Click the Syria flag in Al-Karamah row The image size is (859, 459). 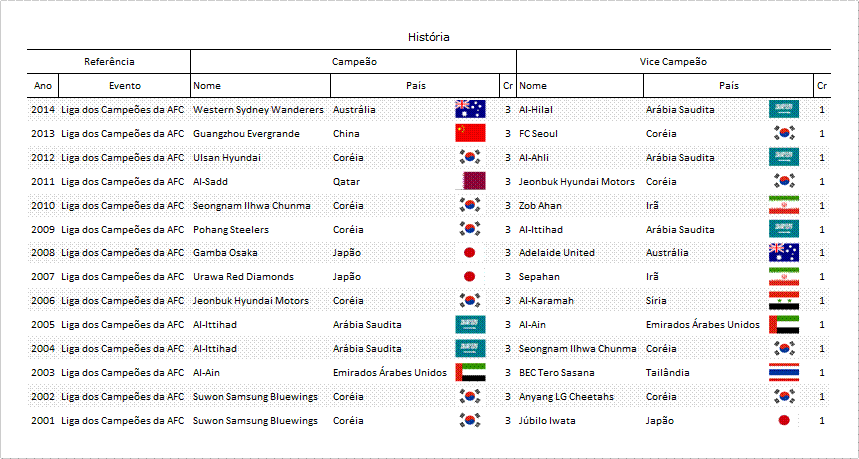pos(783,301)
